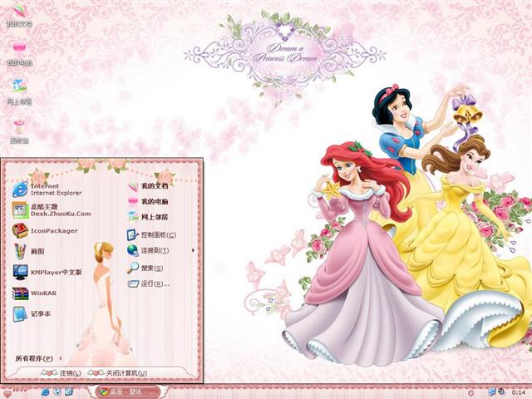Image resolution: width=532 pixels, height=399 pixels.
Task: Click the volume tray icon
Action: [x=500, y=392]
